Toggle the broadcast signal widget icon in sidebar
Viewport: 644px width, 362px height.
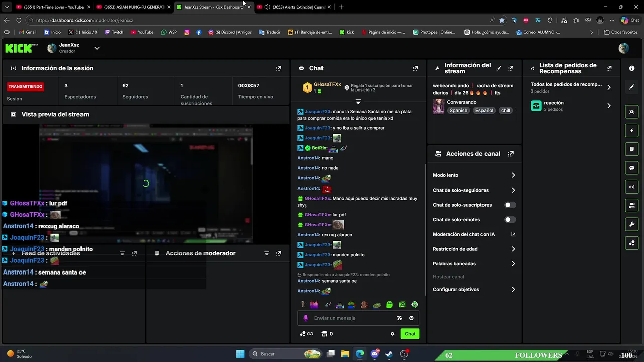(632, 187)
